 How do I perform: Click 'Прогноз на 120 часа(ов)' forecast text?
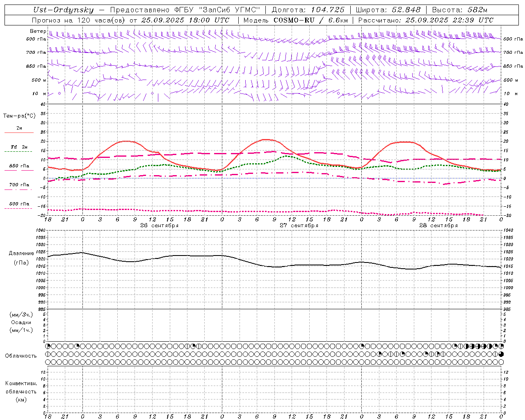[x=79, y=20]
